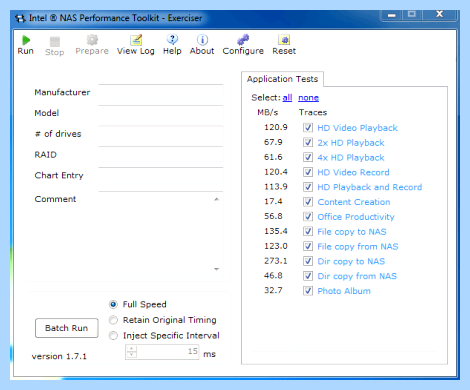470x390 pixels.
Task: Click the Stop square icon
Action: pyautogui.click(x=55, y=41)
